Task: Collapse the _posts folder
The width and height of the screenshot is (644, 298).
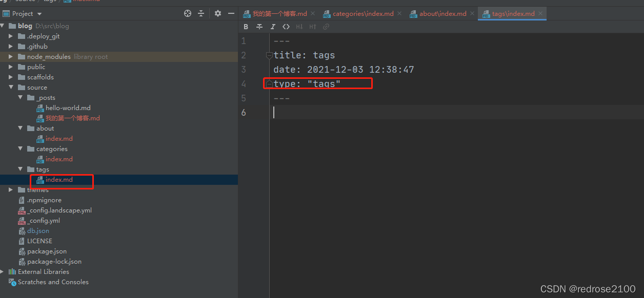Action: 21,98
